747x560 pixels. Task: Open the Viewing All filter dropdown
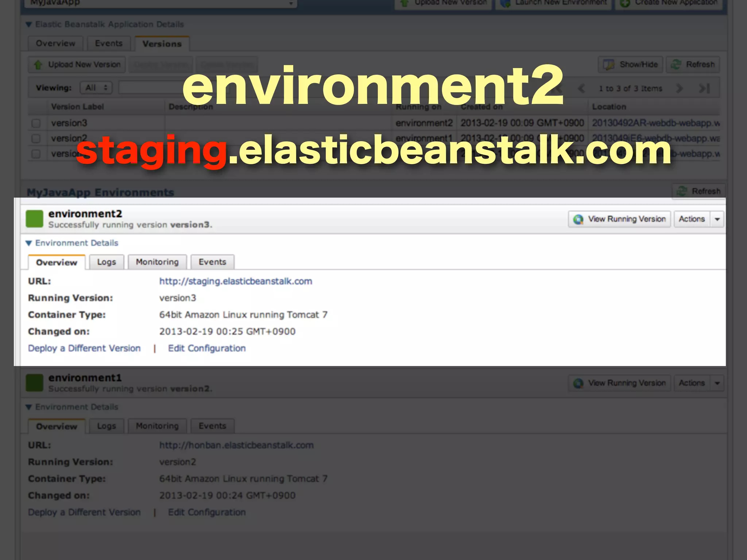pos(96,87)
